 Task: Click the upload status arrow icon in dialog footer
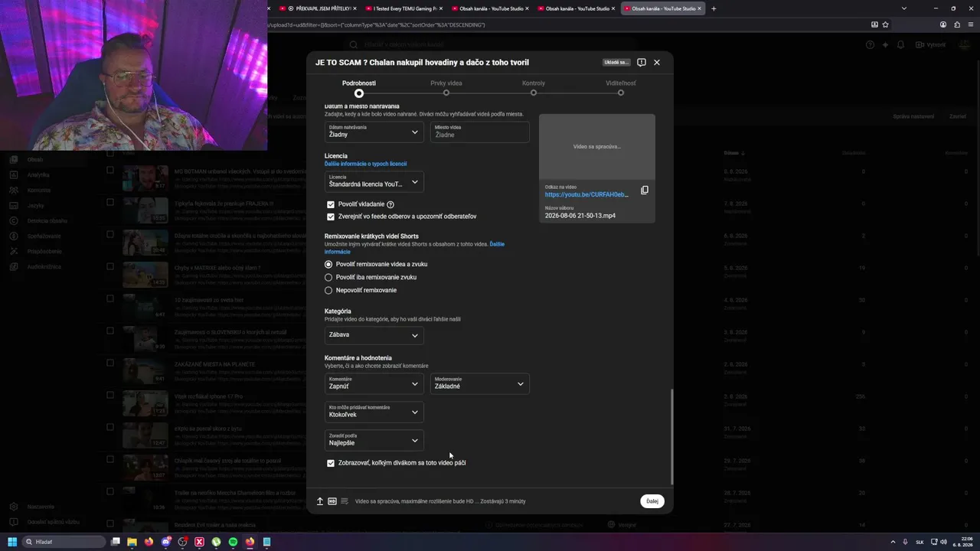tap(320, 501)
